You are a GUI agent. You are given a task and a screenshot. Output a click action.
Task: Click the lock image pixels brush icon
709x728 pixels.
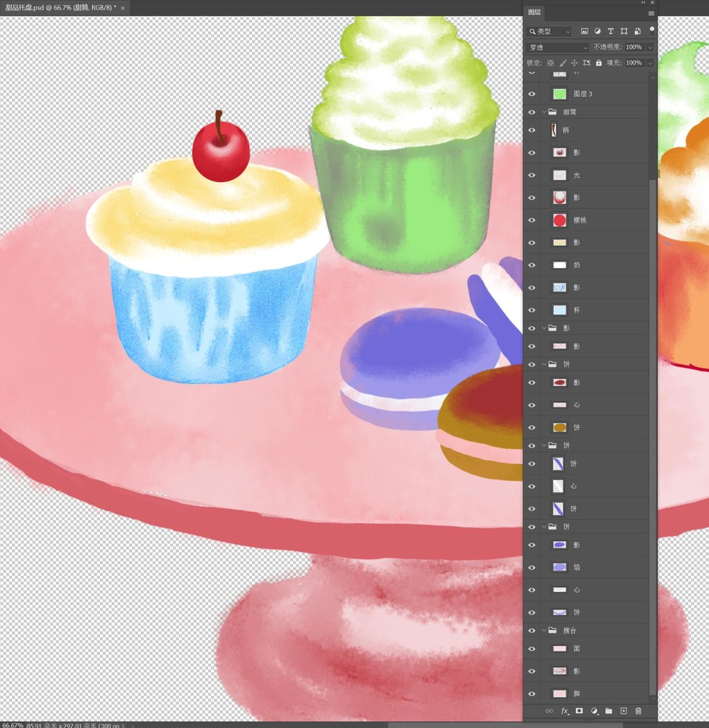click(562, 63)
